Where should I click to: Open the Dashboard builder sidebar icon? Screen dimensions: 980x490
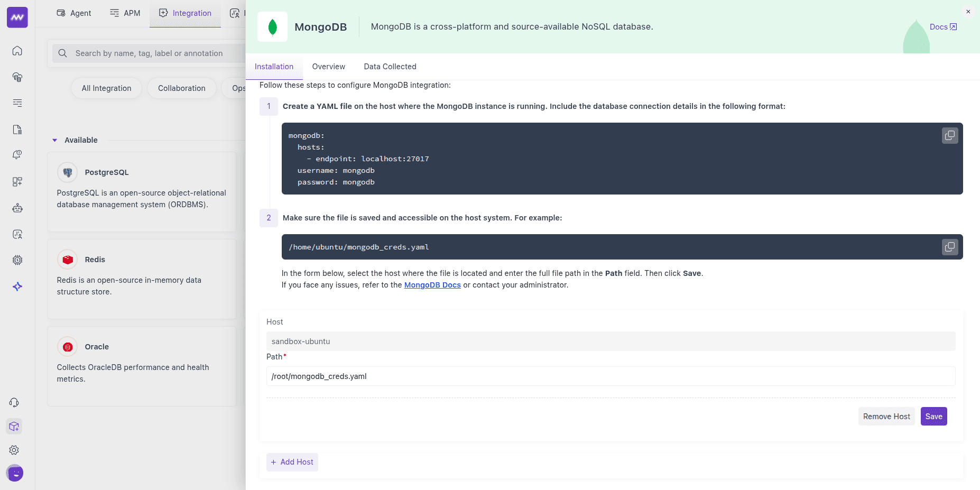click(x=17, y=181)
